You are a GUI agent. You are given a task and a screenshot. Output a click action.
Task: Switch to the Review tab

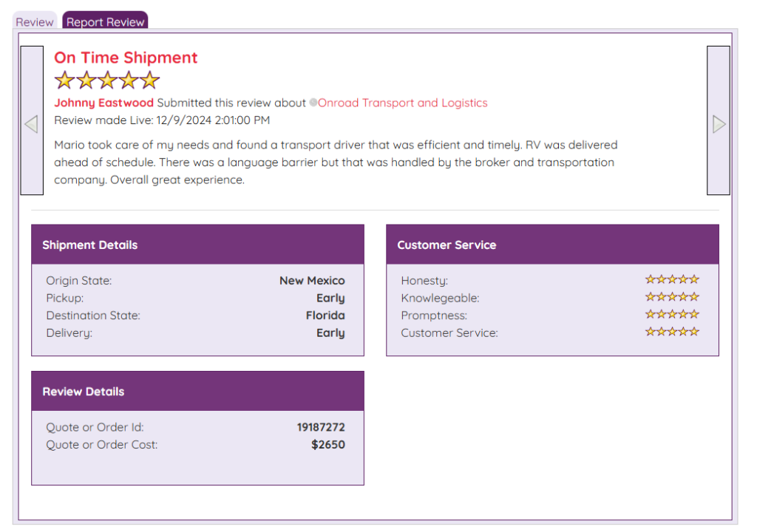[34, 22]
